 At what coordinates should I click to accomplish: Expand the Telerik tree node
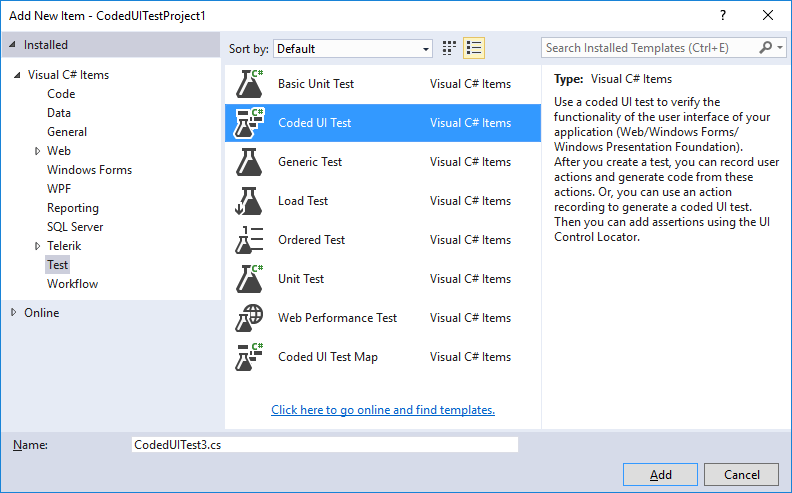(x=37, y=246)
